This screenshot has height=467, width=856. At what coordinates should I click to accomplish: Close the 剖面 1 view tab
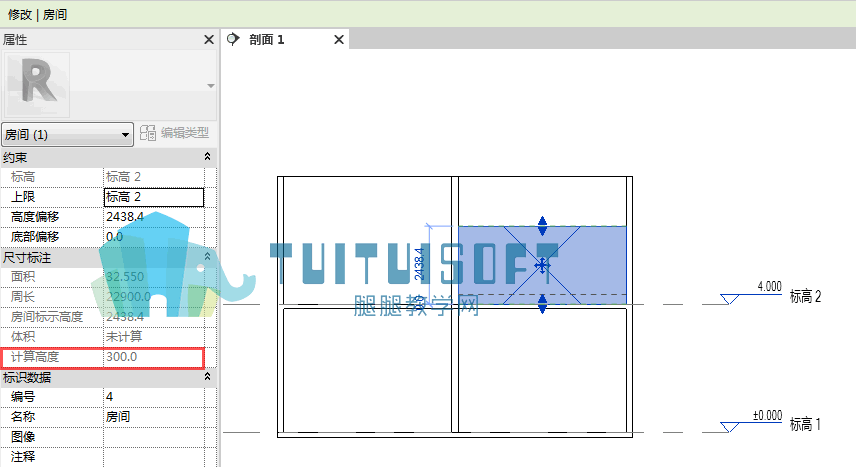[x=338, y=40]
